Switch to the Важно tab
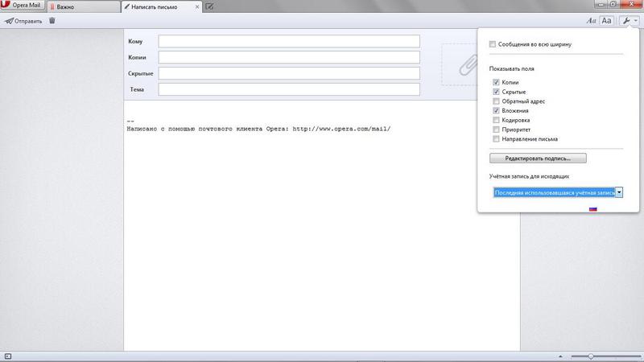 pos(84,6)
